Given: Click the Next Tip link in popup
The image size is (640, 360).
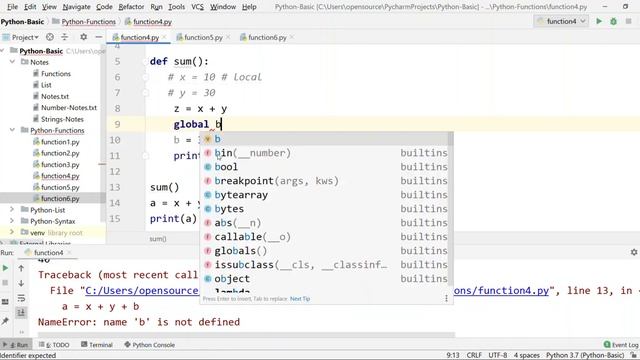Looking at the screenshot, I should (x=300, y=299).
